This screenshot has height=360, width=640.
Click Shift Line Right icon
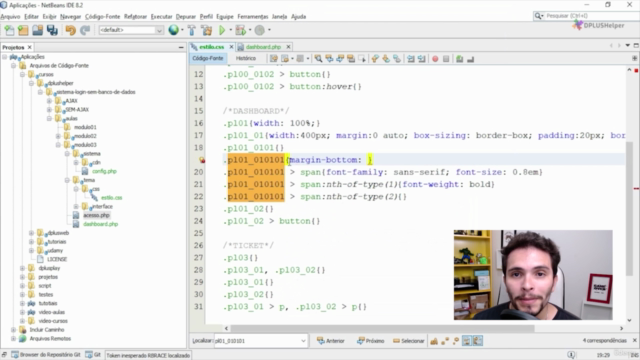coord(422,59)
